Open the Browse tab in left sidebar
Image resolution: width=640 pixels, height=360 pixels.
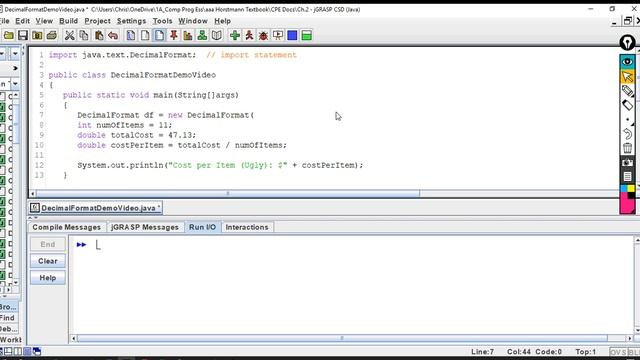(9, 307)
